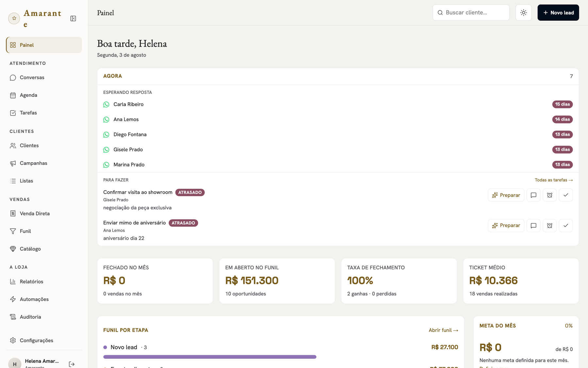
Task: Open the Em aberto no funil card
Action: click(277, 281)
